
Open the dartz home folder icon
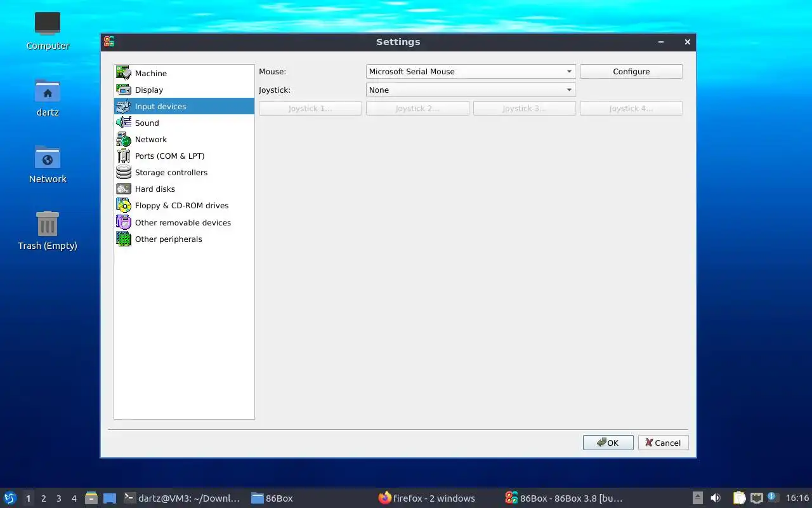[48, 90]
